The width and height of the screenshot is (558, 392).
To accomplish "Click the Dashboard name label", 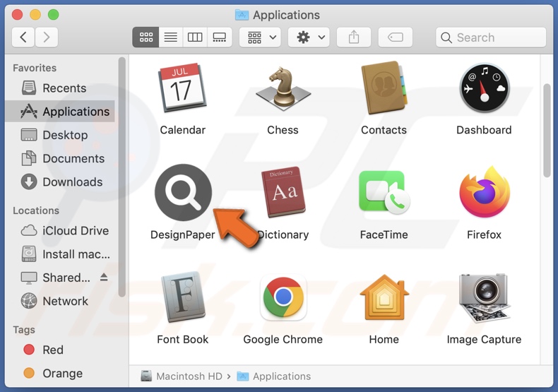I will point(484,130).
